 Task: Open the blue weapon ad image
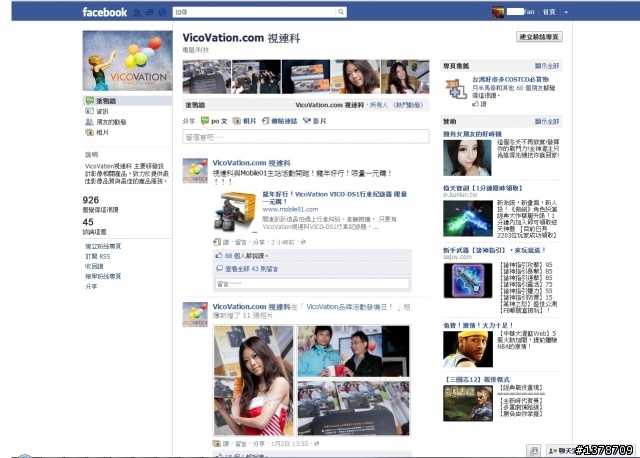click(x=468, y=280)
